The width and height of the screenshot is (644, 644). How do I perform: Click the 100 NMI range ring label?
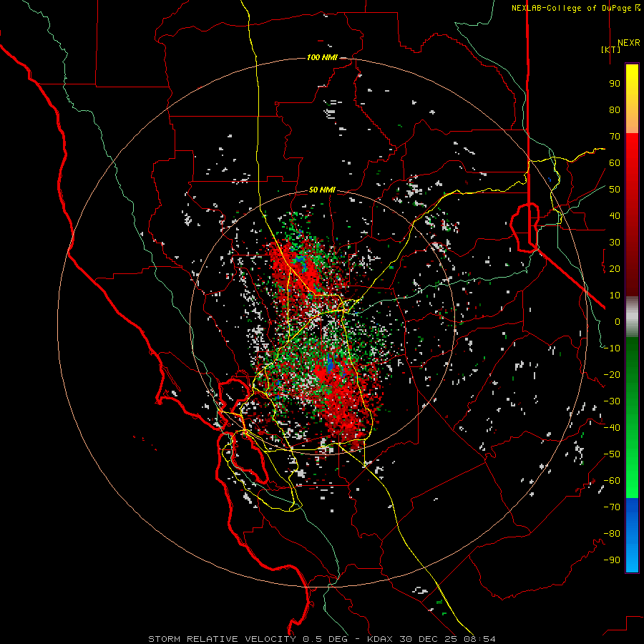(x=322, y=57)
